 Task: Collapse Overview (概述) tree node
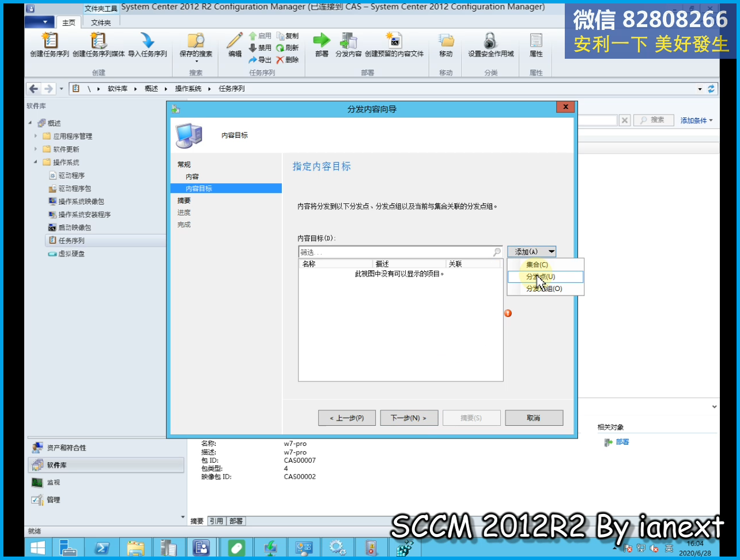pyautogui.click(x=31, y=123)
